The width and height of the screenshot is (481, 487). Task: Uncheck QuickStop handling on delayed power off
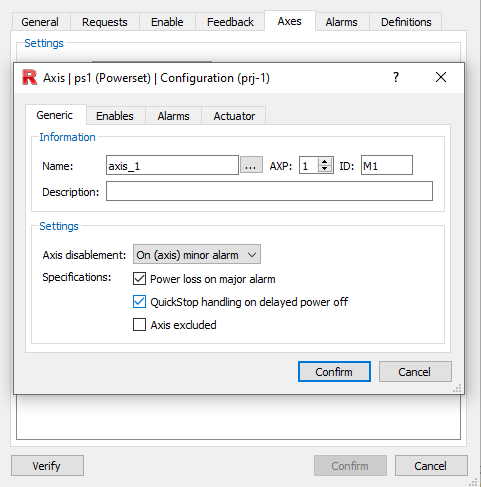coord(139,302)
